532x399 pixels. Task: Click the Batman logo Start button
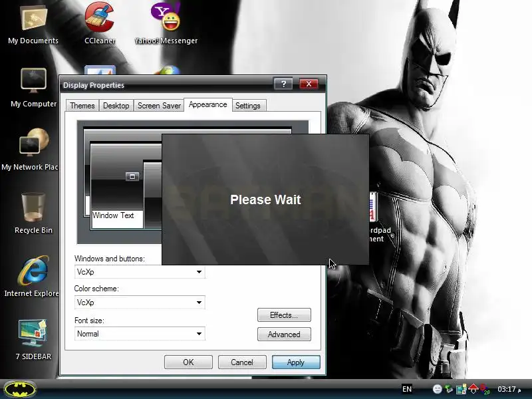tap(21, 389)
